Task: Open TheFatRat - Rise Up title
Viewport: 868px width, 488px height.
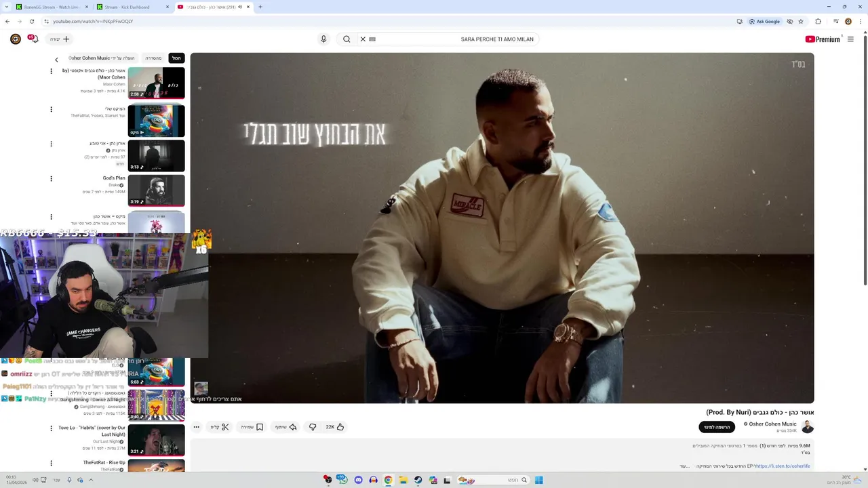Action: pyautogui.click(x=104, y=463)
